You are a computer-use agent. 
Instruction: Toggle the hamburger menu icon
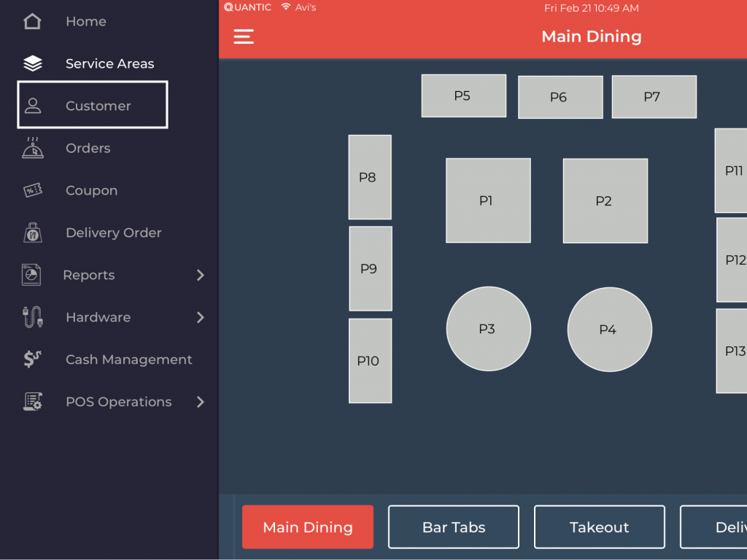point(244,36)
